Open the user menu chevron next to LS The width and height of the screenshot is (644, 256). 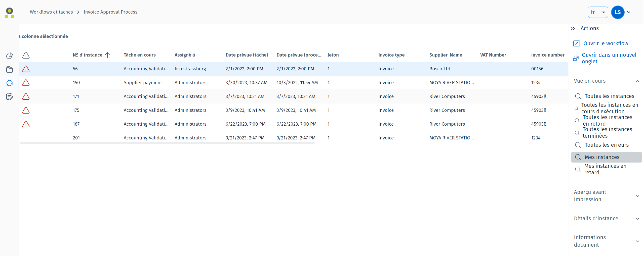click(629, 12)
